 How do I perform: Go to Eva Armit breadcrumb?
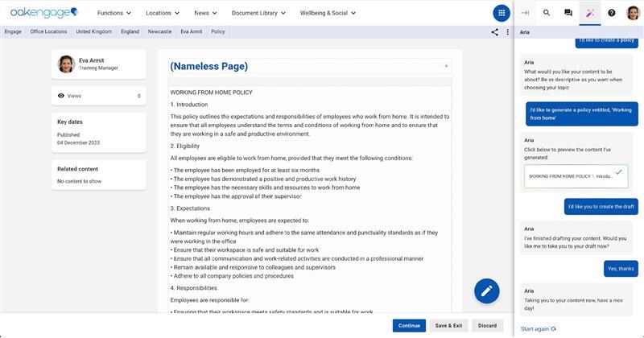pos(192,31)
